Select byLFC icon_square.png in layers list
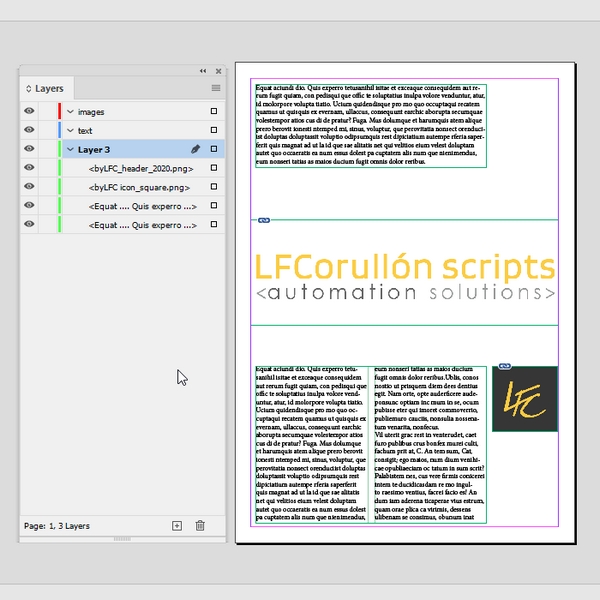Viewport: 600px width, 600px height. coord(139,188)
